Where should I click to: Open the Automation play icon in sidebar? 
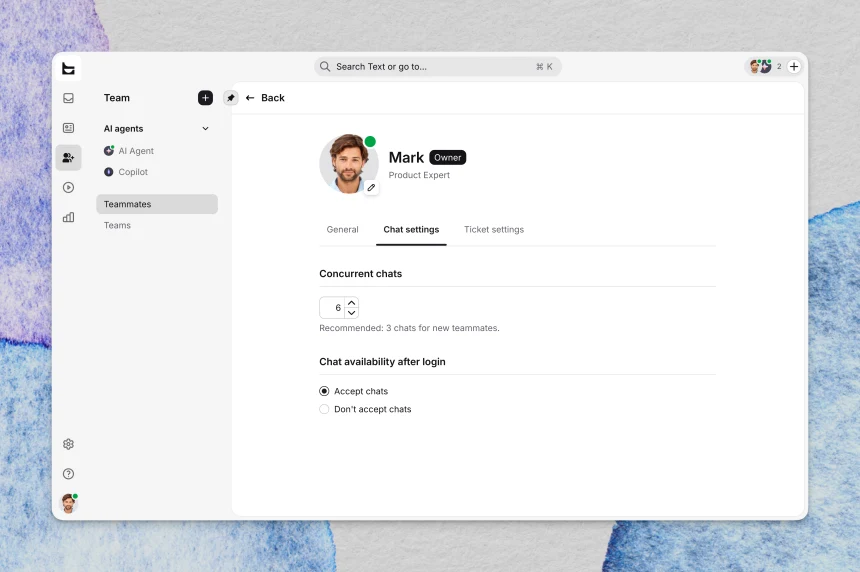point(69,188)
